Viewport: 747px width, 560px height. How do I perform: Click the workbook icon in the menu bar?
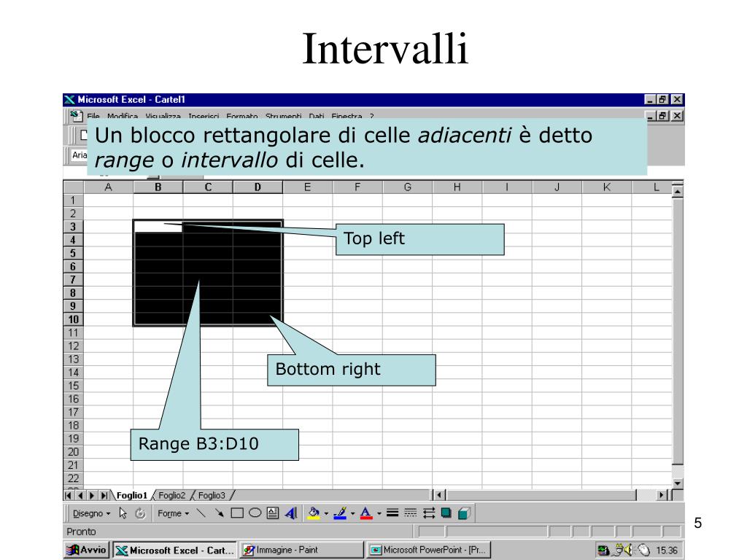76,115
